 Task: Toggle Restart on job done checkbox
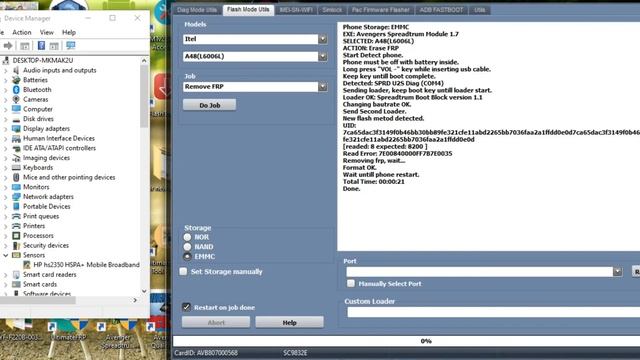point(187,307)
